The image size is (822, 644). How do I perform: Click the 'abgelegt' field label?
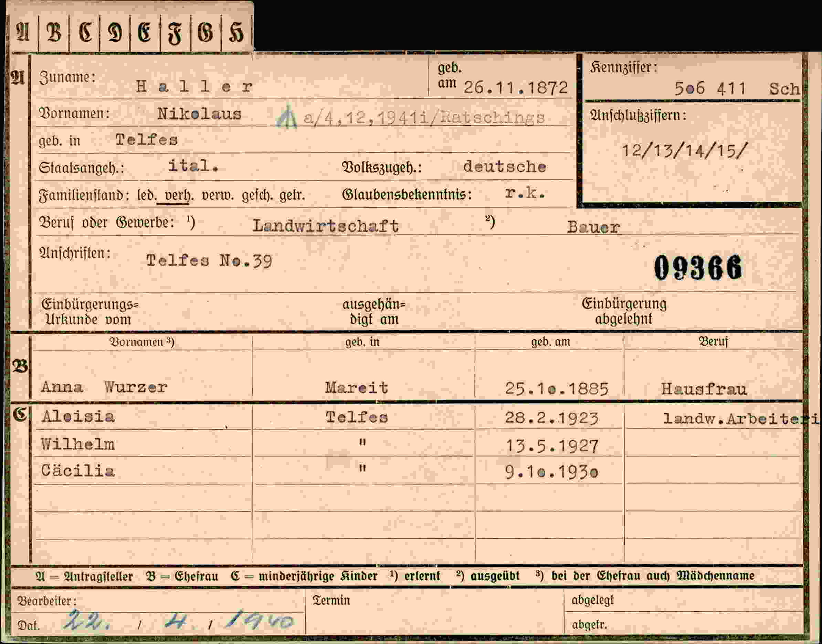coord(592,600)
